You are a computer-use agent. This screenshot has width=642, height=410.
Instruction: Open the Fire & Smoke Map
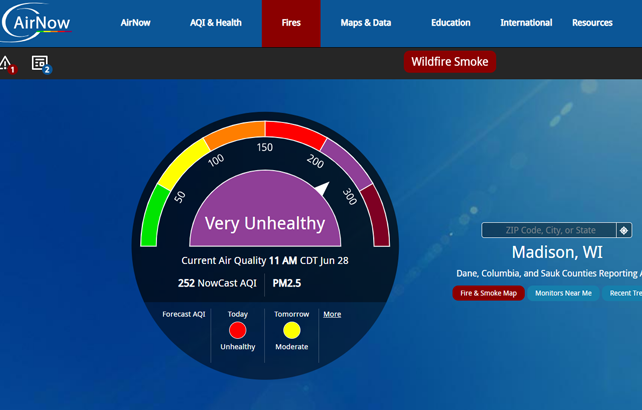pyautogui.click(x=488, y=293)
